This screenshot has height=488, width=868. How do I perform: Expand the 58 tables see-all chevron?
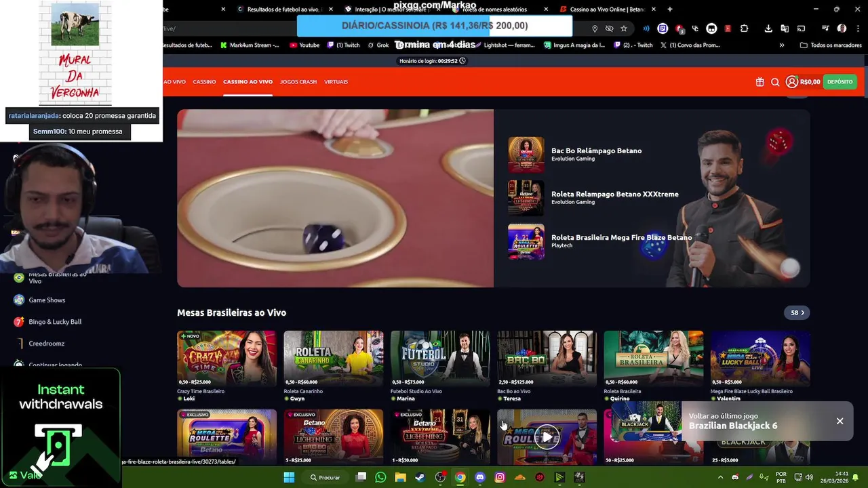click(x=797, y=312)
